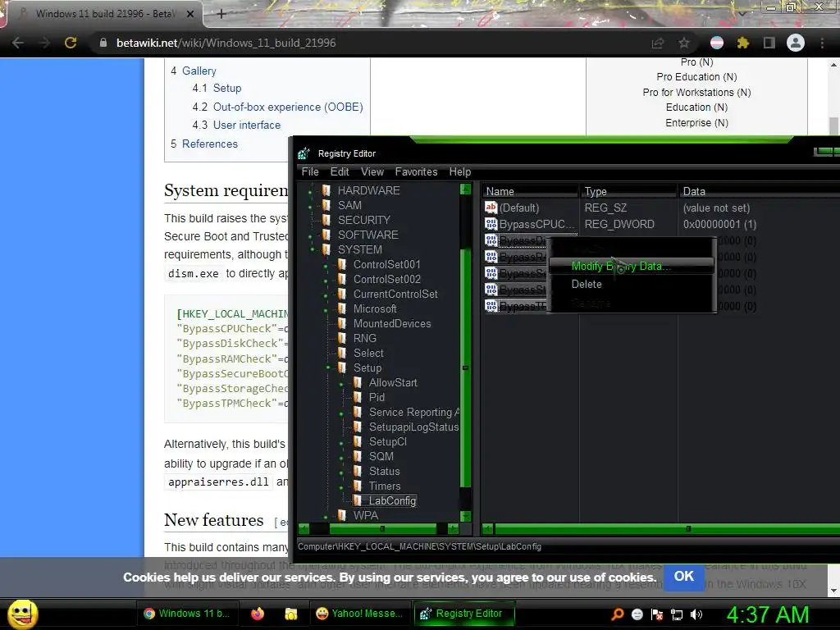The height and width of the screenshot is (630, 840).
Task: Select the Status registry key
Action: click(384, 472)
